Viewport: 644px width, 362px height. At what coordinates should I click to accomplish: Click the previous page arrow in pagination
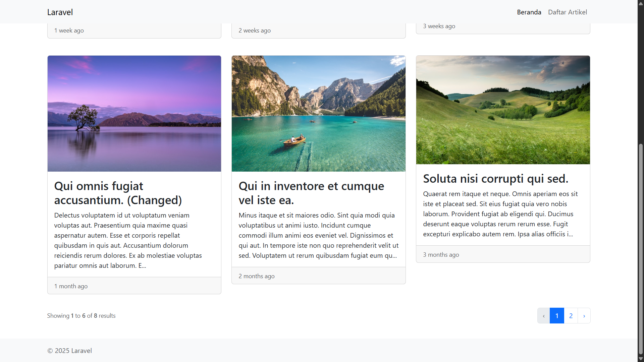coord(544,316)
